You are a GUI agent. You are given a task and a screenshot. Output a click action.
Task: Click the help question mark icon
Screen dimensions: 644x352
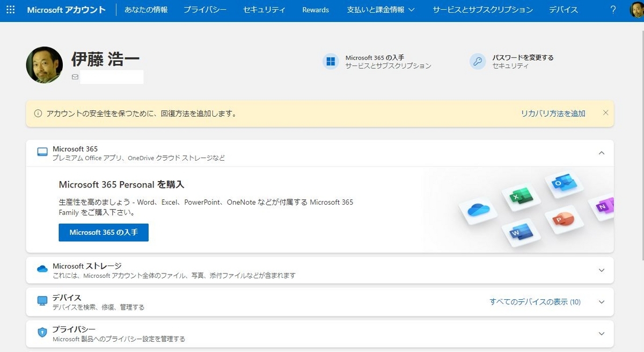click(613, 10)
